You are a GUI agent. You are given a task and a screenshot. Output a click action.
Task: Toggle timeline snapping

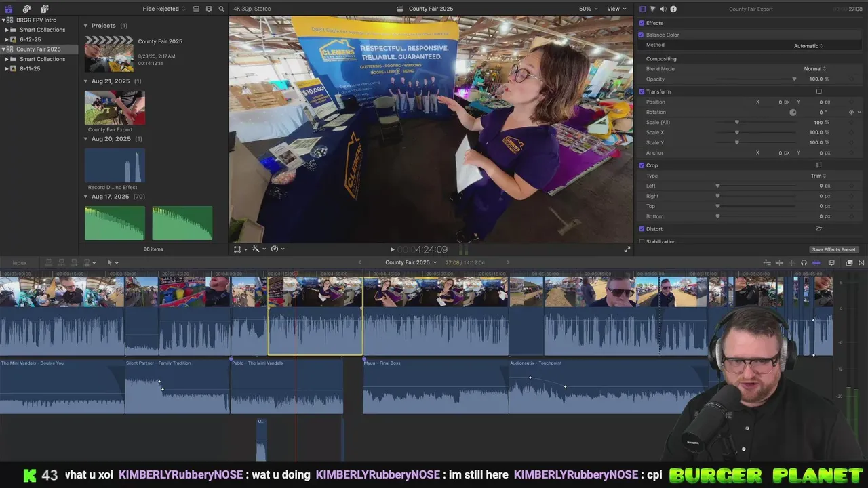(x=816, y=262)
